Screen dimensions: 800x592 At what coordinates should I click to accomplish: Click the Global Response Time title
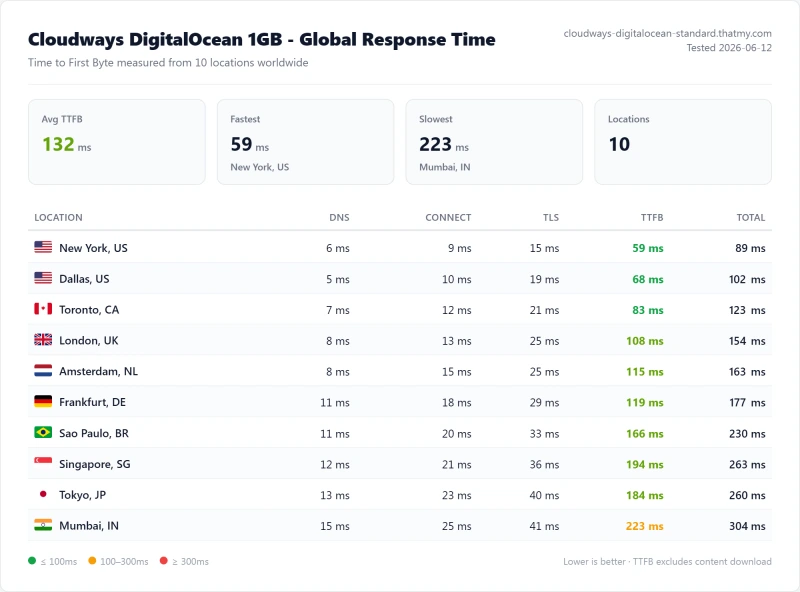262,39
